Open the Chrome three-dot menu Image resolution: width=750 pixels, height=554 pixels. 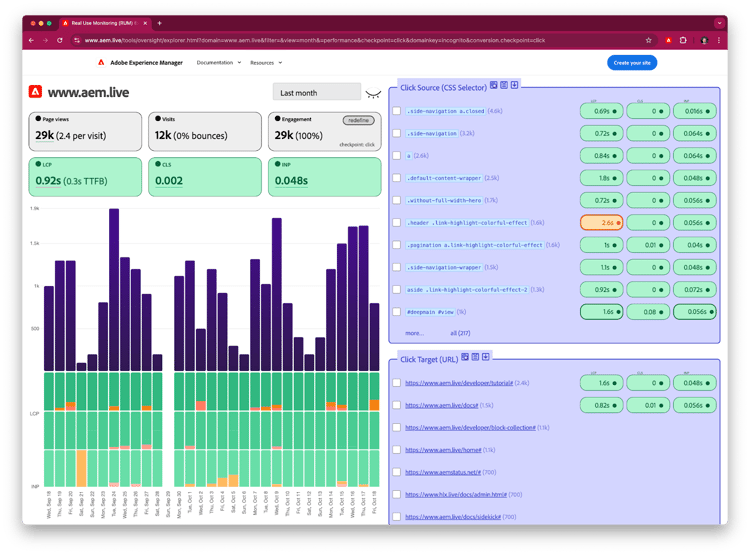coord(718,41)
